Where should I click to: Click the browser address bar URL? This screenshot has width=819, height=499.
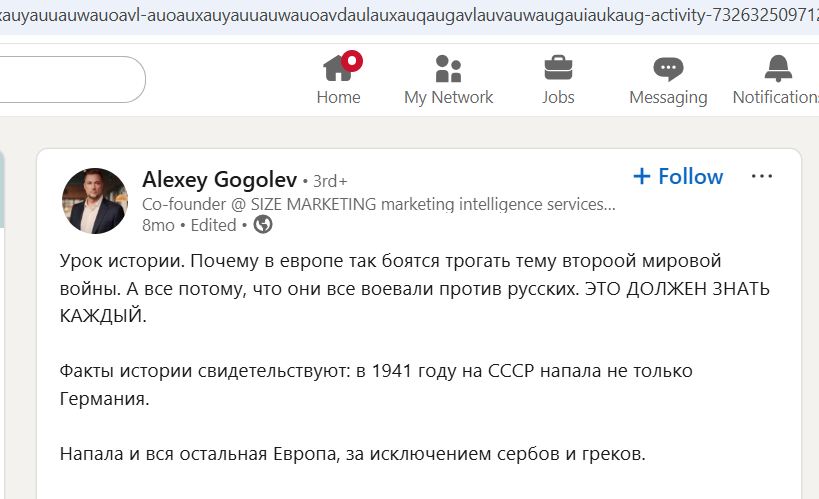point(410,15)
